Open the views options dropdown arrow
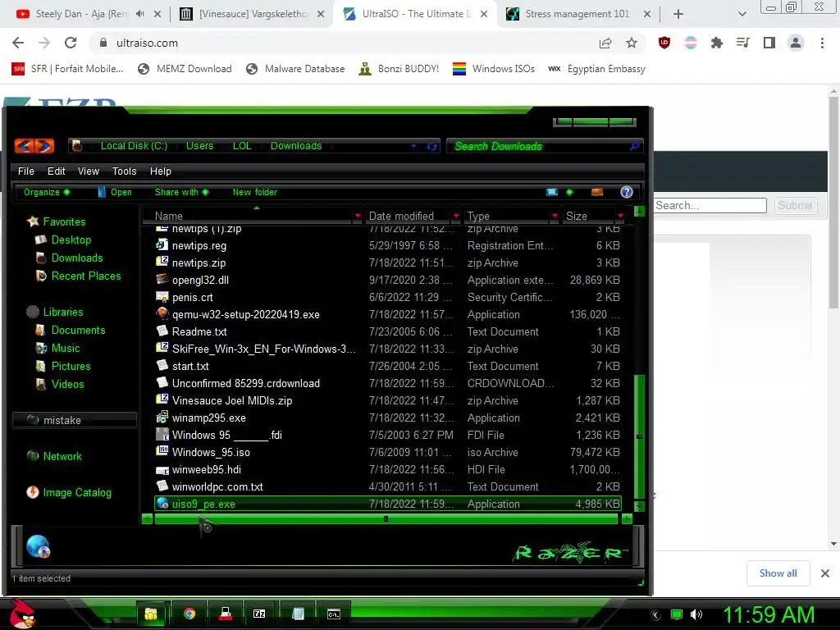The width and height of the screenshot is (840, 630). [569, 192]
